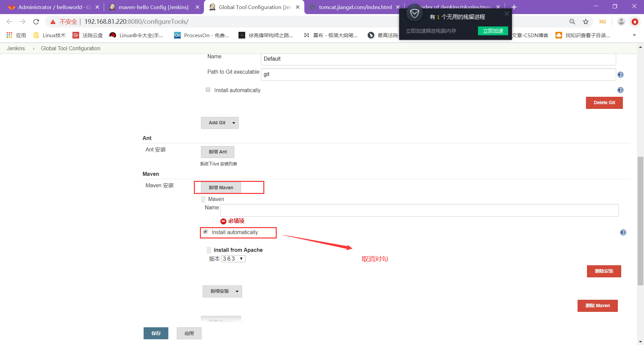Click the empty Maven Name field
644x345 pixels.
point(419,210)
